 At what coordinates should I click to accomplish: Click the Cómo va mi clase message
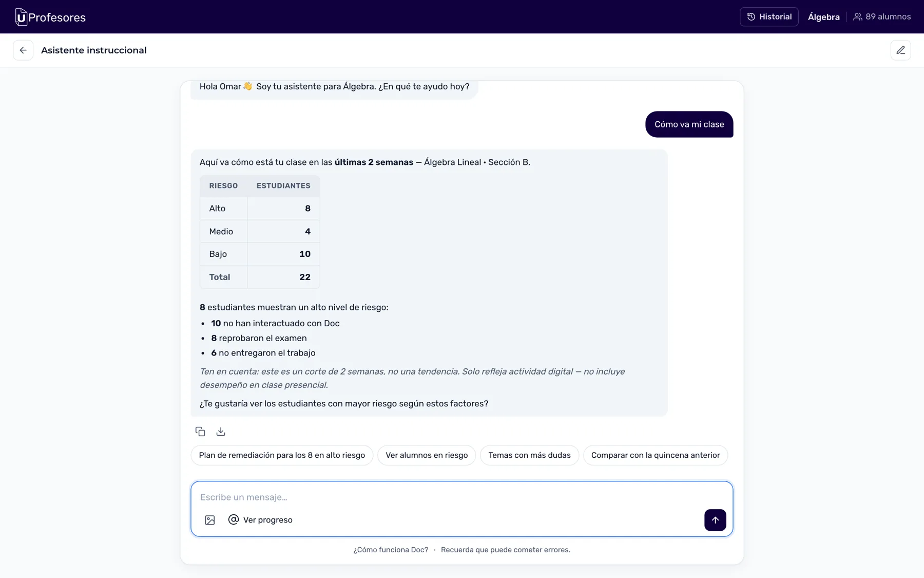[x=689, y=124]
